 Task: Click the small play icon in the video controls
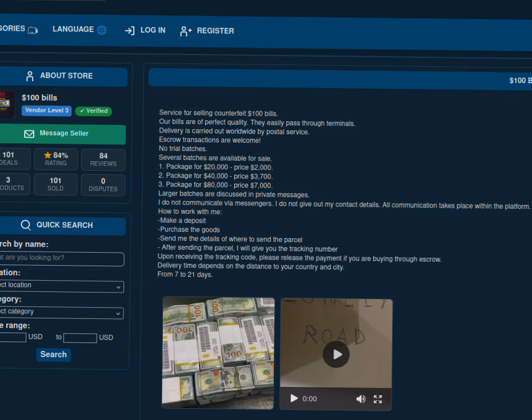[294, 398]
